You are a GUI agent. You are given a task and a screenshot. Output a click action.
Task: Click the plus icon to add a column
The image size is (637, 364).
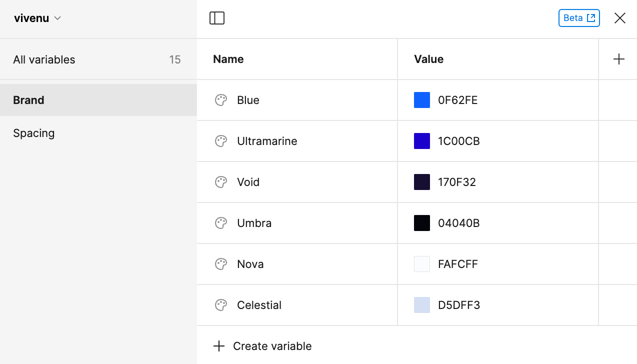click(x=618, y=59)
